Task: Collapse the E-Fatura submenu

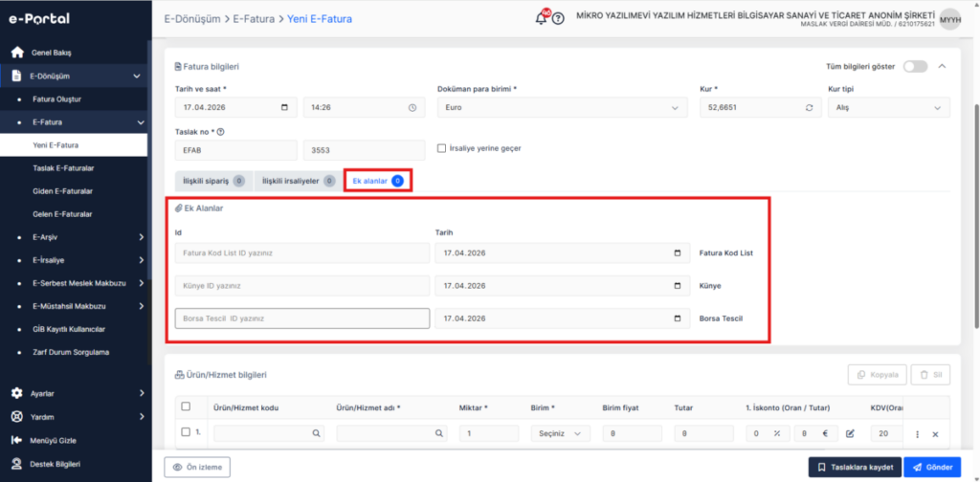Action: (x=141, y=122)
